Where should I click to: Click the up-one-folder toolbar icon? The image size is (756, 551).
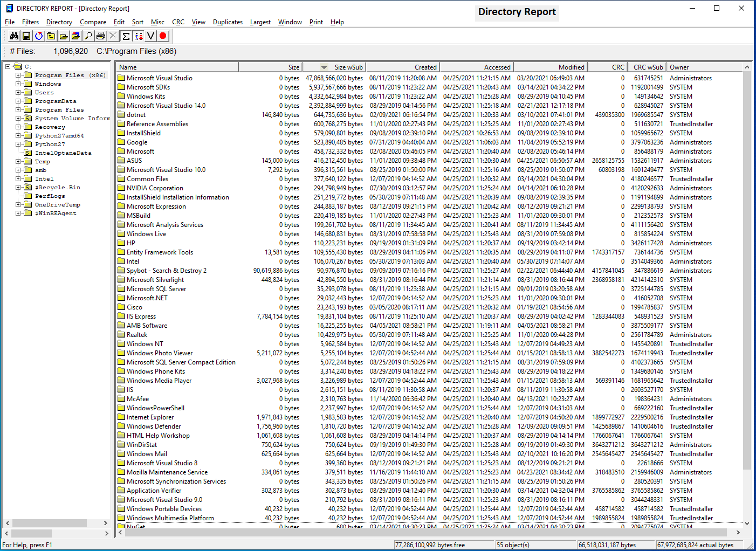[x=51, y=36]
